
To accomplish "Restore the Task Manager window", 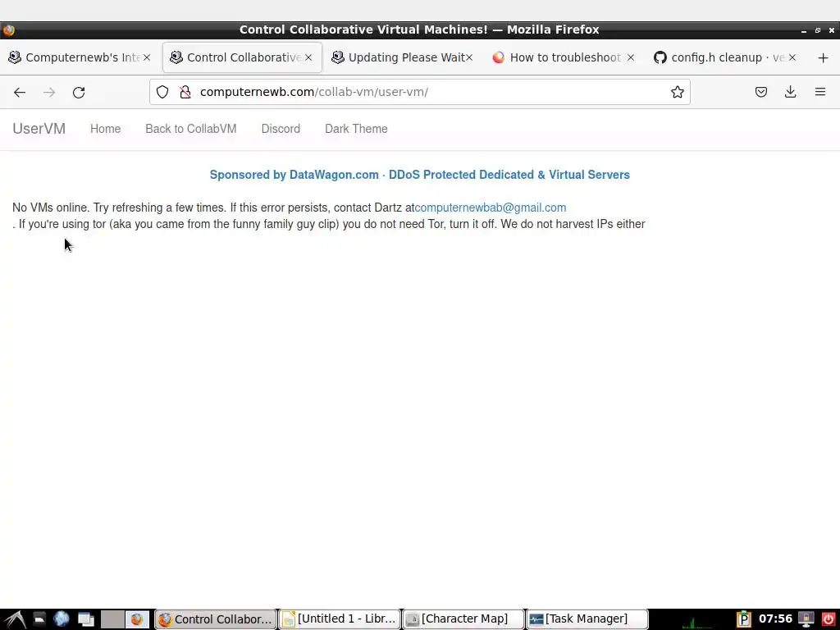I will point(587,619).
